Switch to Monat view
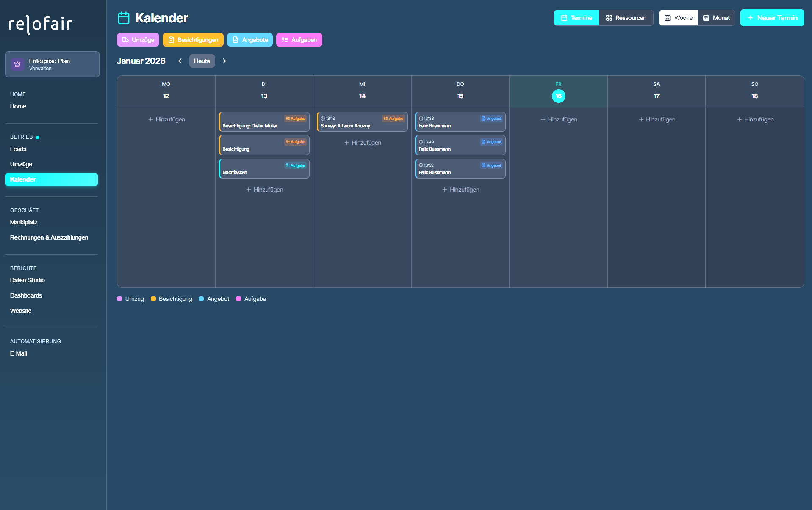Viewport: 812px width, 510px height. click(716, 18)
